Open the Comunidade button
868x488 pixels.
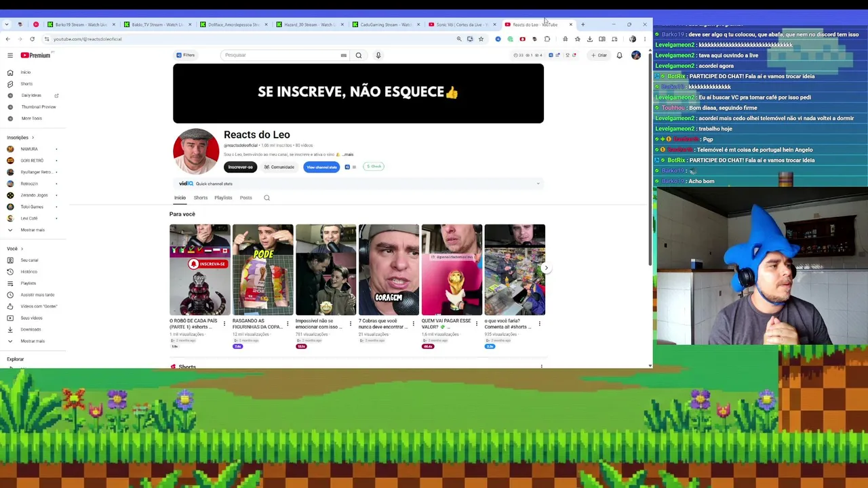279,167
